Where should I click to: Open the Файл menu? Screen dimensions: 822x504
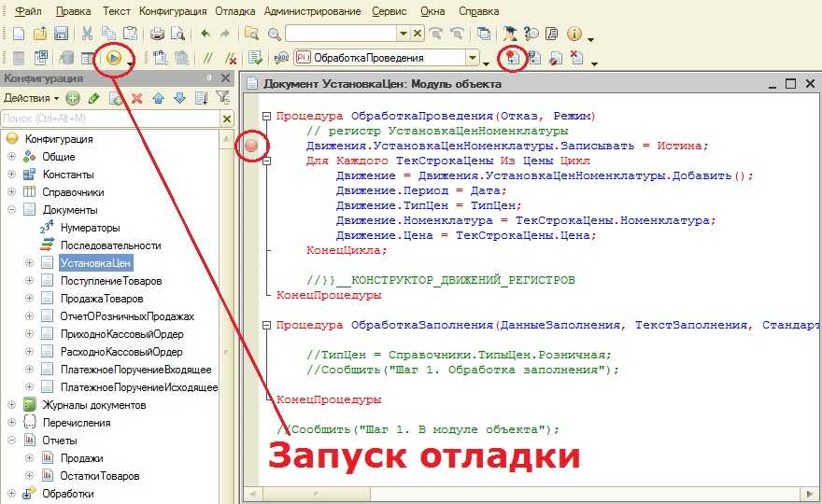tap(28, 11)
